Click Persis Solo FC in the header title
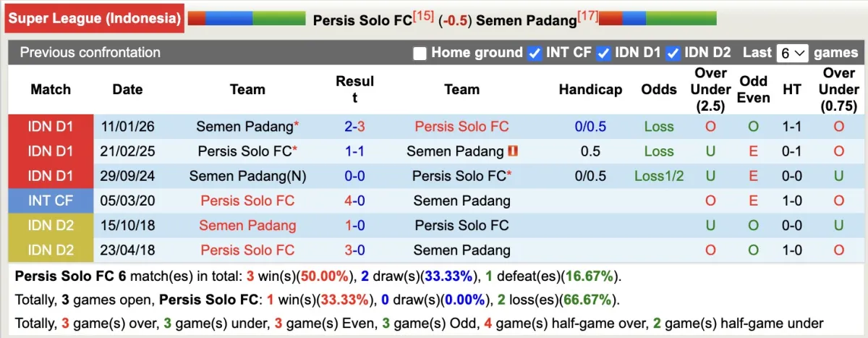Screen dimensions: 868x338 point(362,20)
